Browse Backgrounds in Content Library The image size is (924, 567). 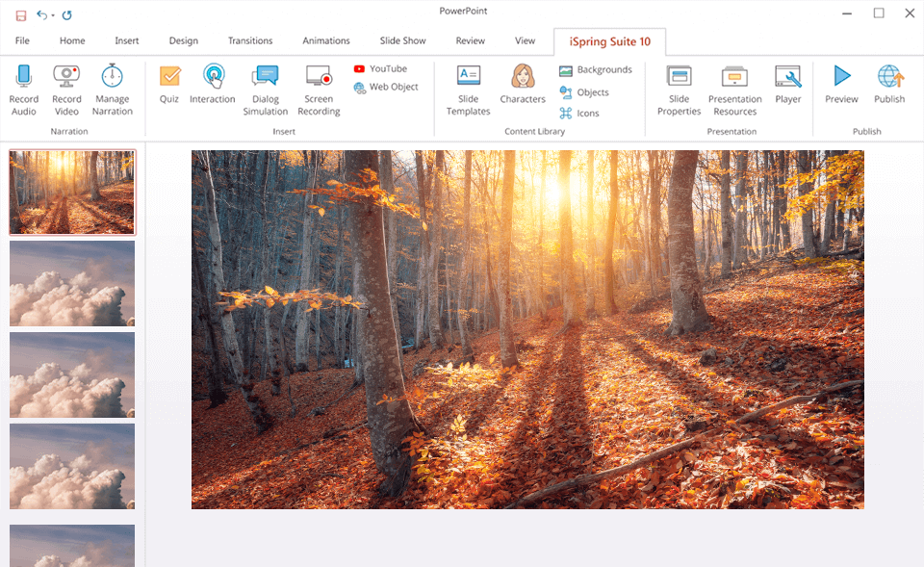[596, 69]
